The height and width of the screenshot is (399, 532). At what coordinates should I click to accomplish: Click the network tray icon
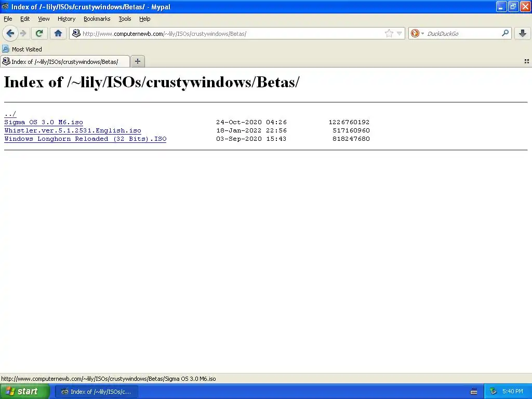click(x=494, y=392)
